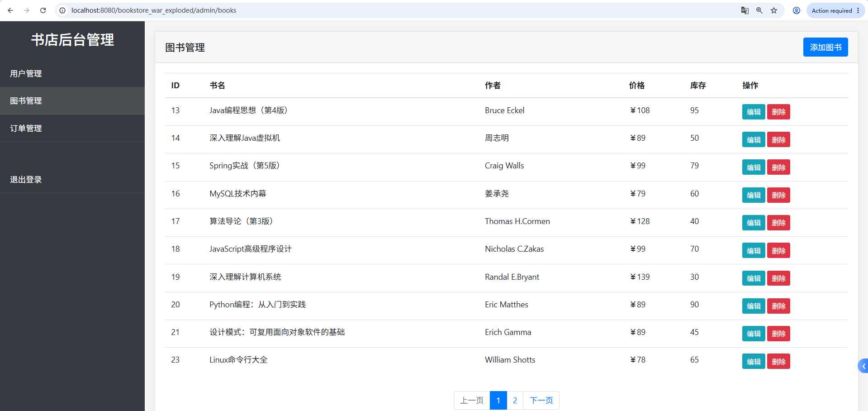Go back to the previous browser page

click(x=10, y=10)
